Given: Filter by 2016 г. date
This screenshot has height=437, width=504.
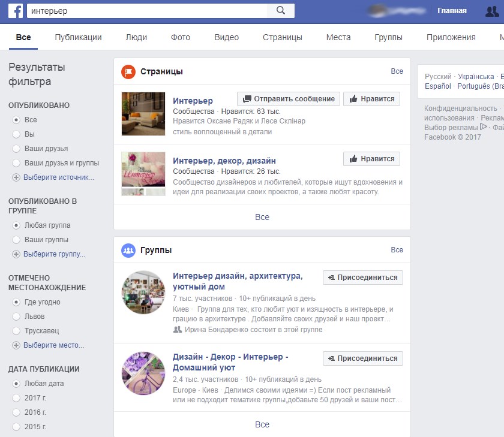Looking at the screenshot, I should click(16, 412).
